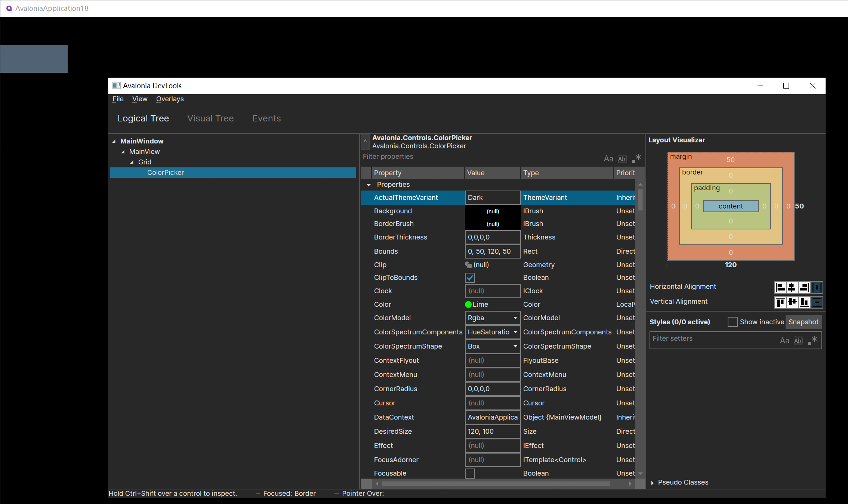Check the Focusable property checkbox
Image resolution: width=848 pixels, height=504 pixels.
tap(470, 473)
